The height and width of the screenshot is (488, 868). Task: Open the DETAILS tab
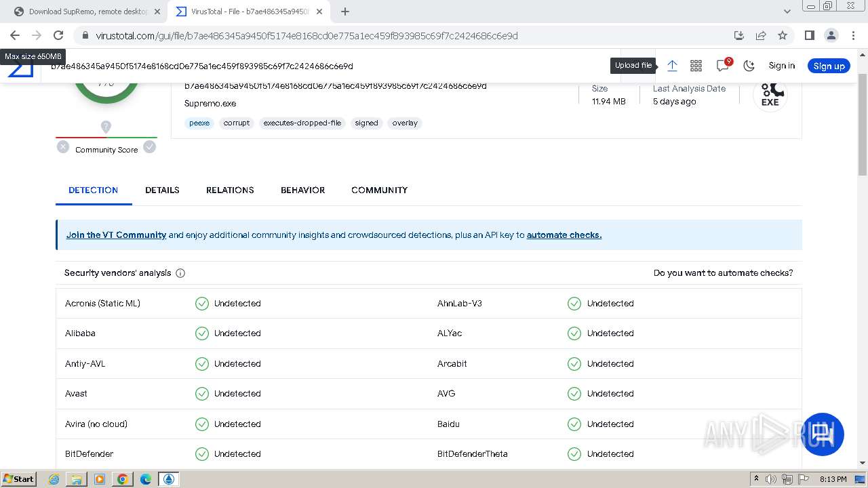tap(162, 190)
